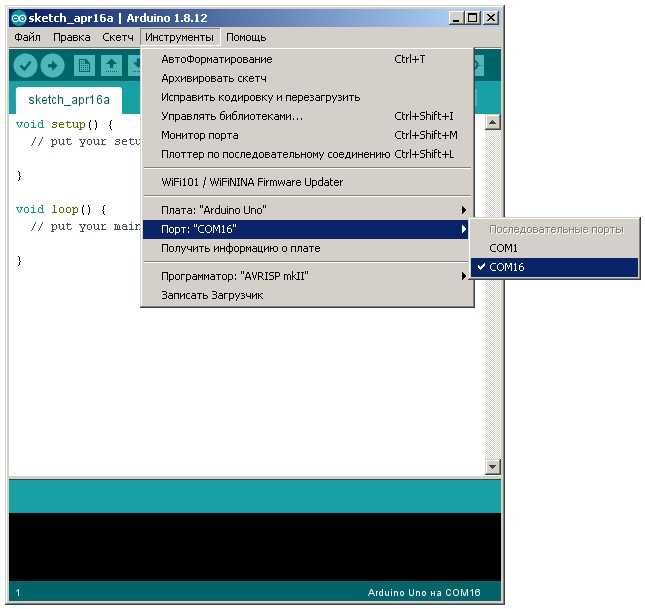Close the Arduino window
The image size is (645, 609).
click(x=491, y=18)
